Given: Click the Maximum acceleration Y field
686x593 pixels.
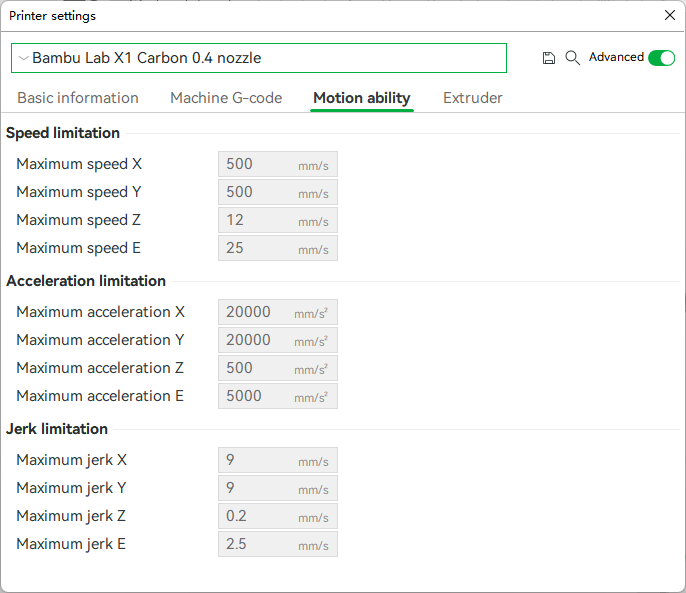Looking at the screenshot, I should pos(278,340).
